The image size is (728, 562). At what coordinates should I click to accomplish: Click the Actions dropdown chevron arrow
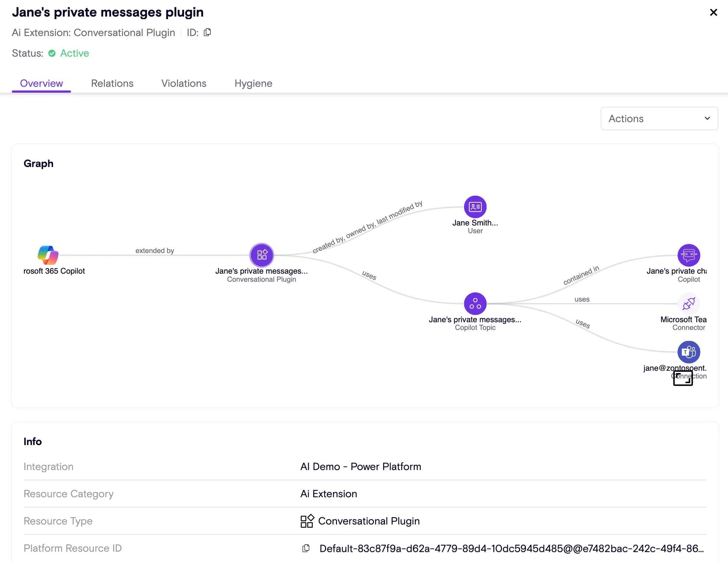(x=707, y=118)
